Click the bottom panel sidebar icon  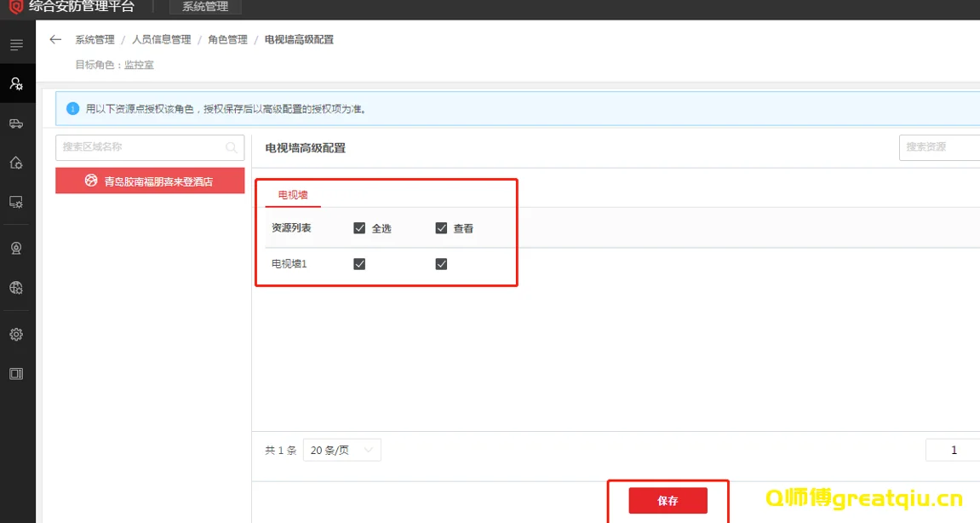[17, 373]
